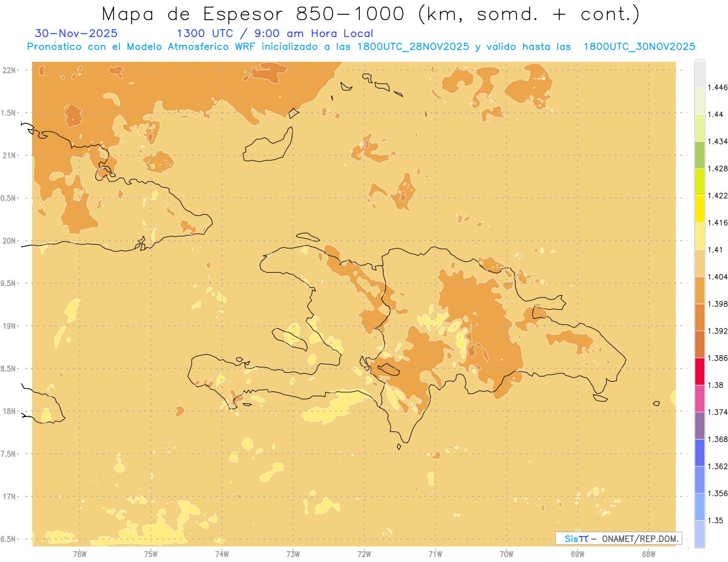Click longitude label '71W'
The image size is (728, 562).
pyautogui.click(x=435, y=554)
